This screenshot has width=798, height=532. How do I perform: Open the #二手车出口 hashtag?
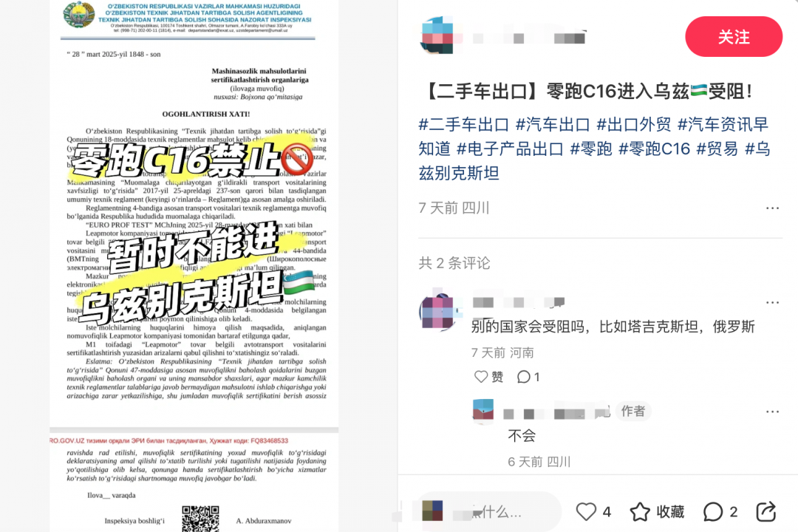tap(463, 124)
